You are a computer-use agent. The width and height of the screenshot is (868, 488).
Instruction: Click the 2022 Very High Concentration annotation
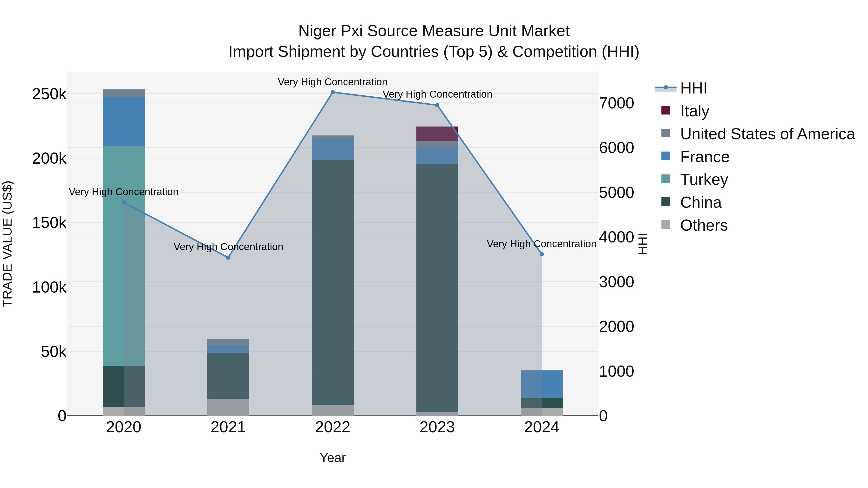coord(332,82)
